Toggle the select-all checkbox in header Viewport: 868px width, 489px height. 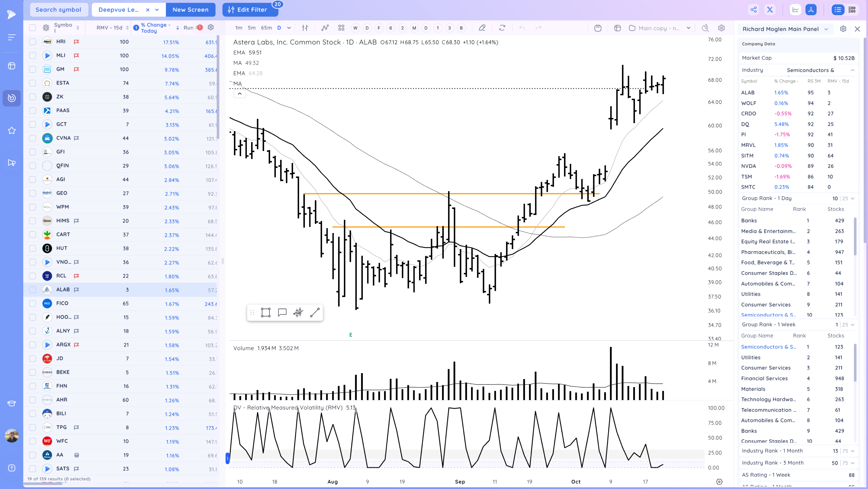point(32,28)
